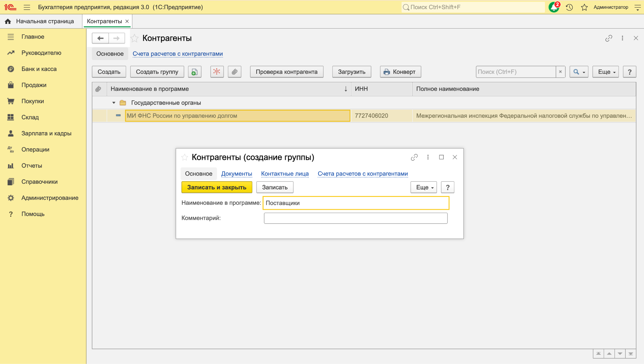Open notifications bell with badge
The height and width of the screenshot is (364, 644).
tap(554, 7)
